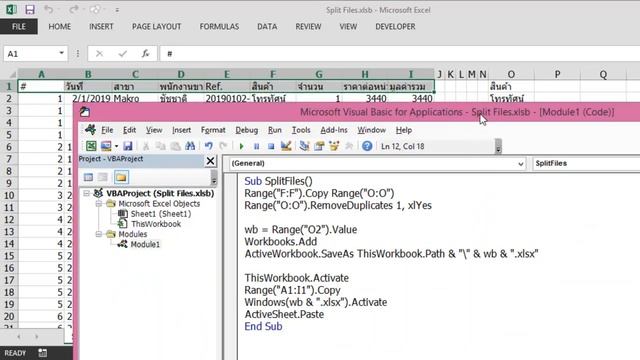The height and width of the screenshot is (360, 640).
Task: Switch to Excel HOME ribbon tab
Action: (60, 27)
